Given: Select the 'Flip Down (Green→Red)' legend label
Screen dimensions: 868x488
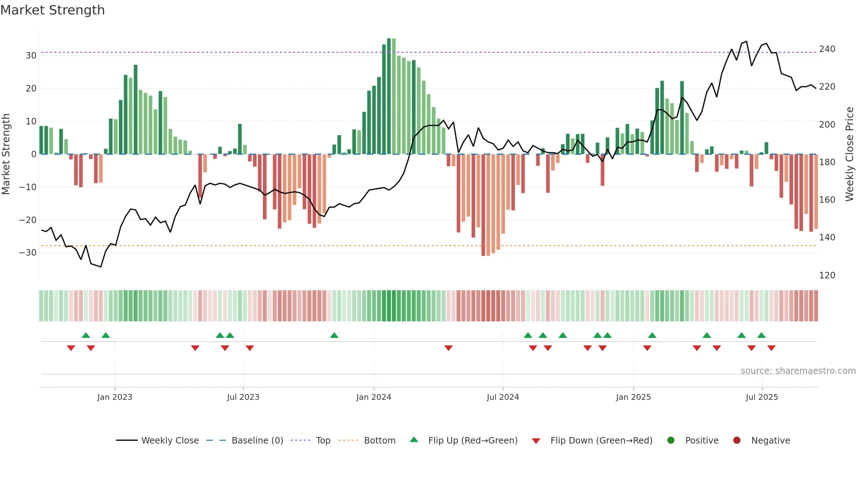Looking at the screenshot, I should [601, 441].
